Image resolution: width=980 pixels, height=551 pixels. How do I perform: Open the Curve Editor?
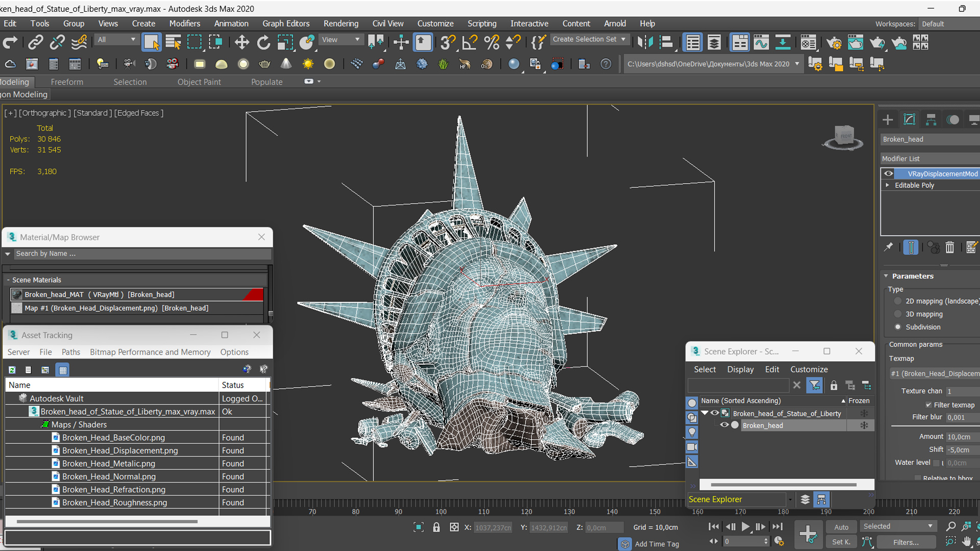tap(761, 42)
